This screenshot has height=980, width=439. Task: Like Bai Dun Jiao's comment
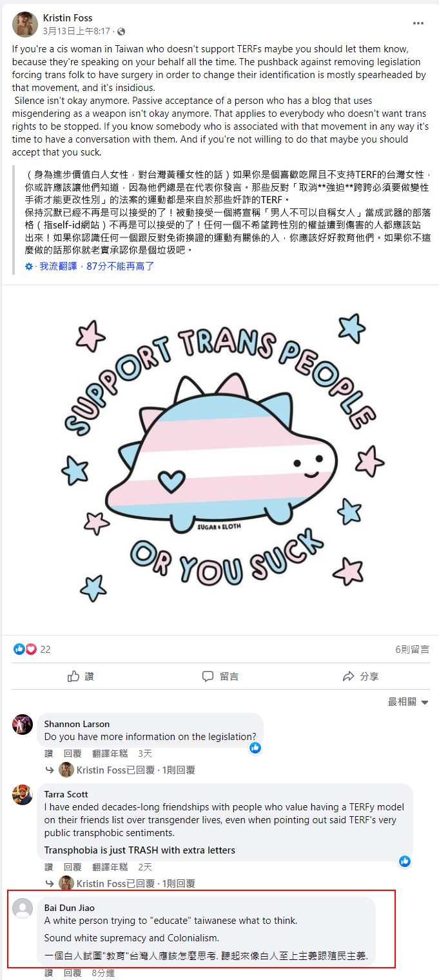[48, 973]
